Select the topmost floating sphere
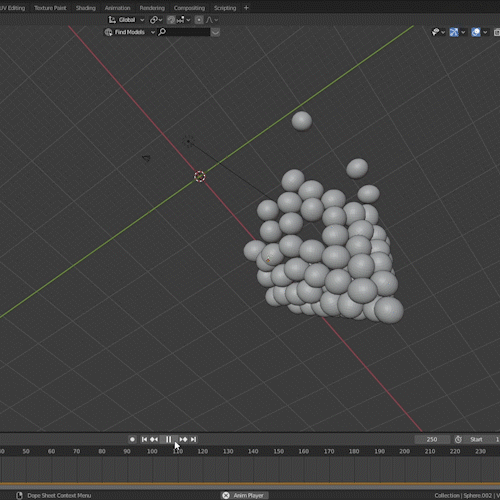The height and width of the screenshot is (500, 500). click(302, 121)
